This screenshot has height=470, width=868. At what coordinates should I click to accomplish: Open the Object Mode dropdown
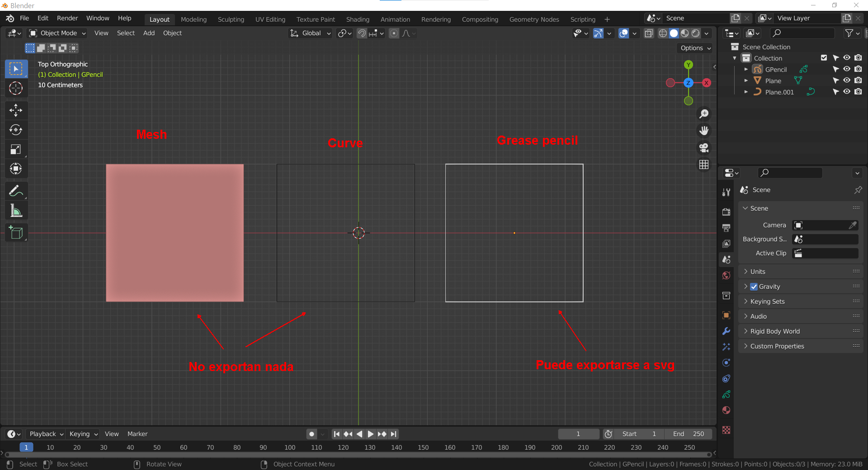pyautogui.click(x=57, y=33)
